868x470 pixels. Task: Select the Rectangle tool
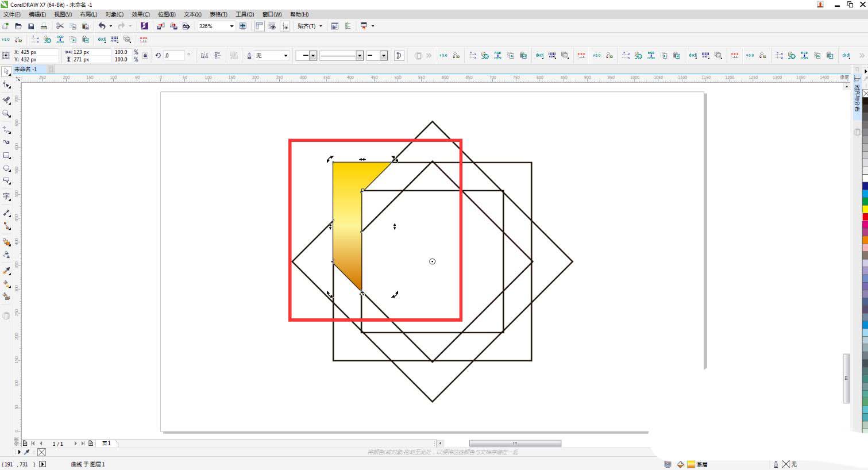pyautogui.click(x=7, y=156)
